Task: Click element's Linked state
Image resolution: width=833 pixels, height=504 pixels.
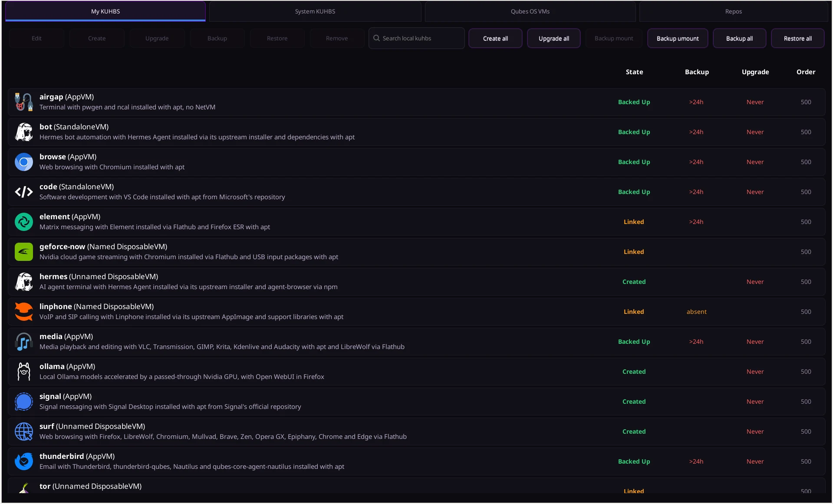Action: [x=634, y=222]
